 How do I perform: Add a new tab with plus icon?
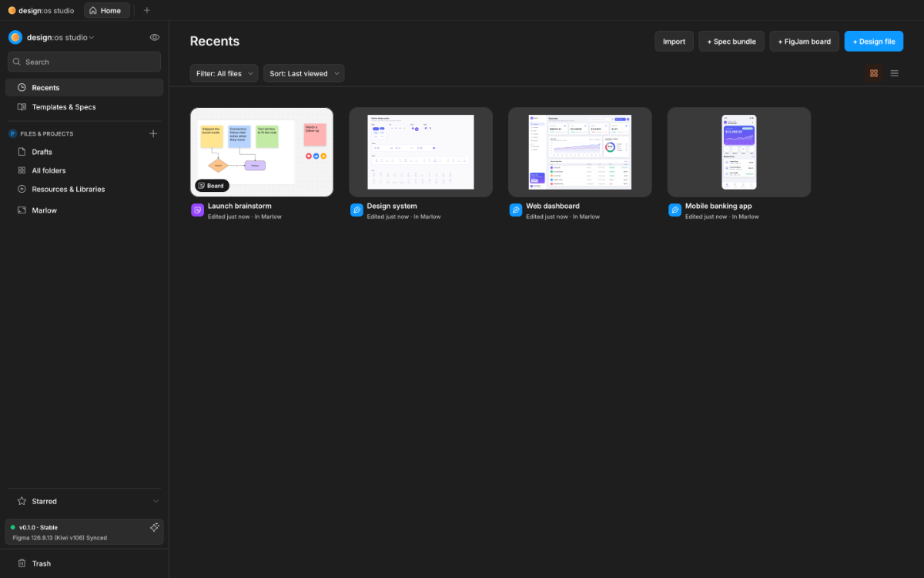click(x=147, y=10)
